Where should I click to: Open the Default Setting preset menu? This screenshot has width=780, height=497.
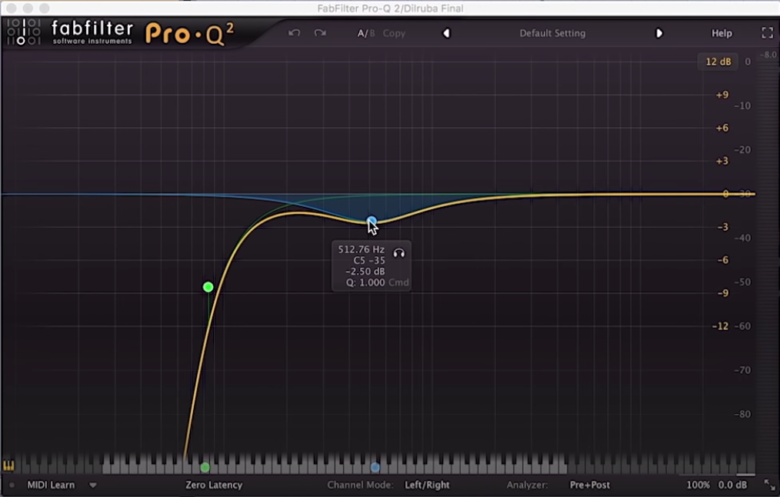552,33
